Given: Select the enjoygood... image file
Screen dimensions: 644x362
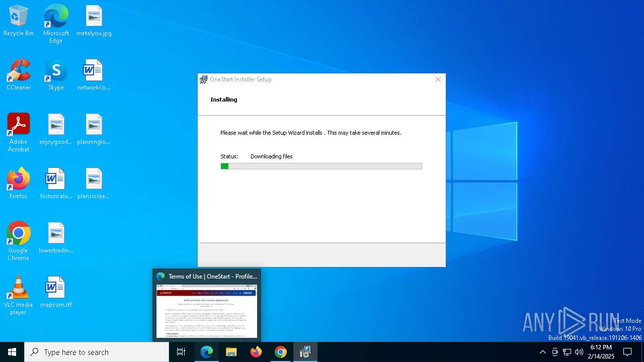Looking at the screenshot, I should pyautogui.click(x=56, y=130).
